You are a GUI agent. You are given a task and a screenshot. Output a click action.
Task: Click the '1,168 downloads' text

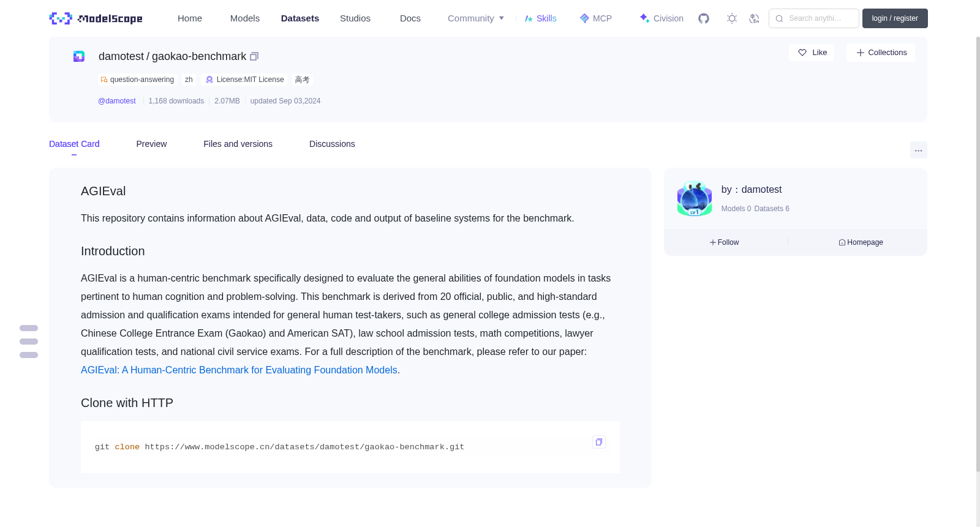point(176,101)
